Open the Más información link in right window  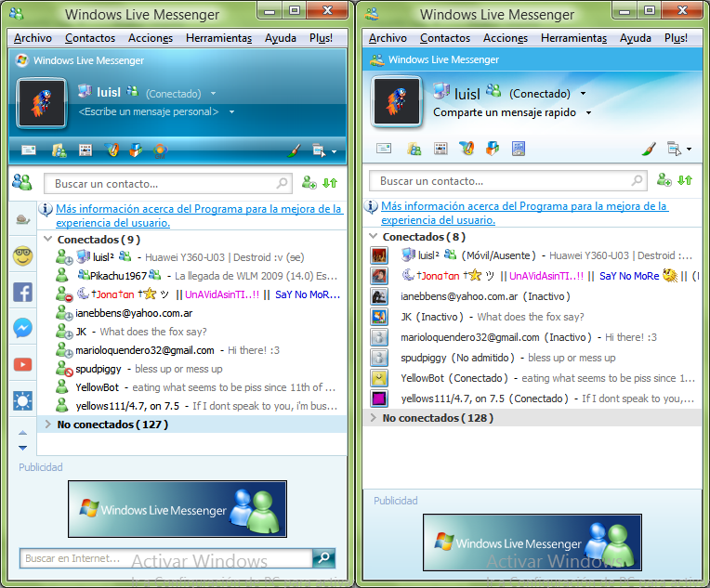coord(523,214)
